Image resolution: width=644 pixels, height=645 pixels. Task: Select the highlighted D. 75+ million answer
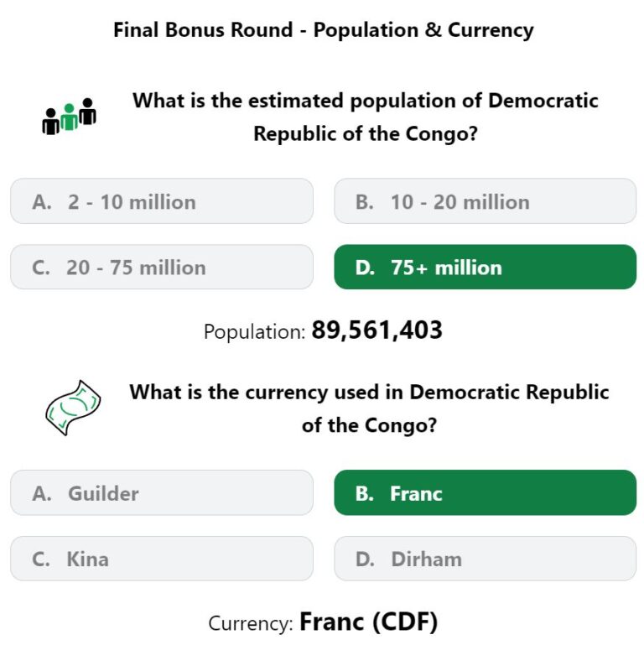click(x=486, y=267)
